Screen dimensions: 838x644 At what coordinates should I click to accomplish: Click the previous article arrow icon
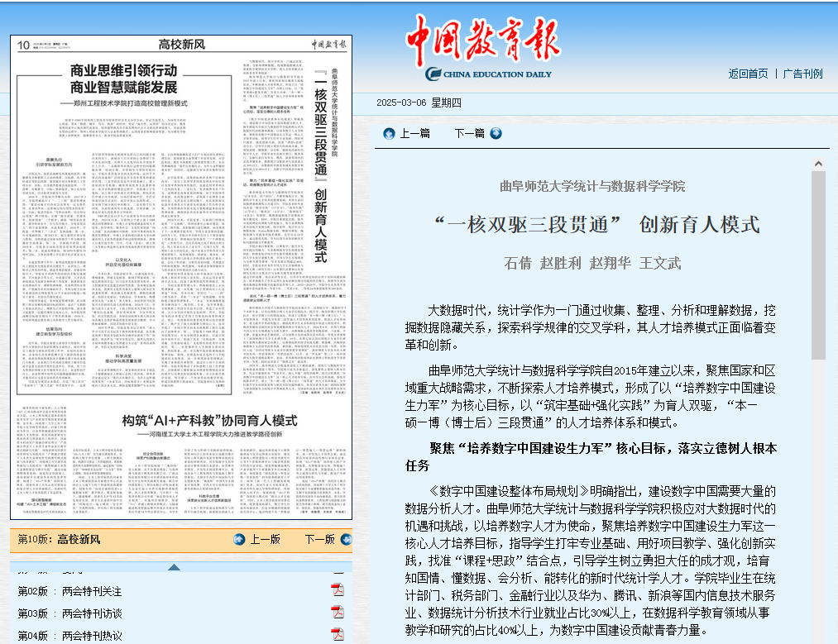click(389, 133)
